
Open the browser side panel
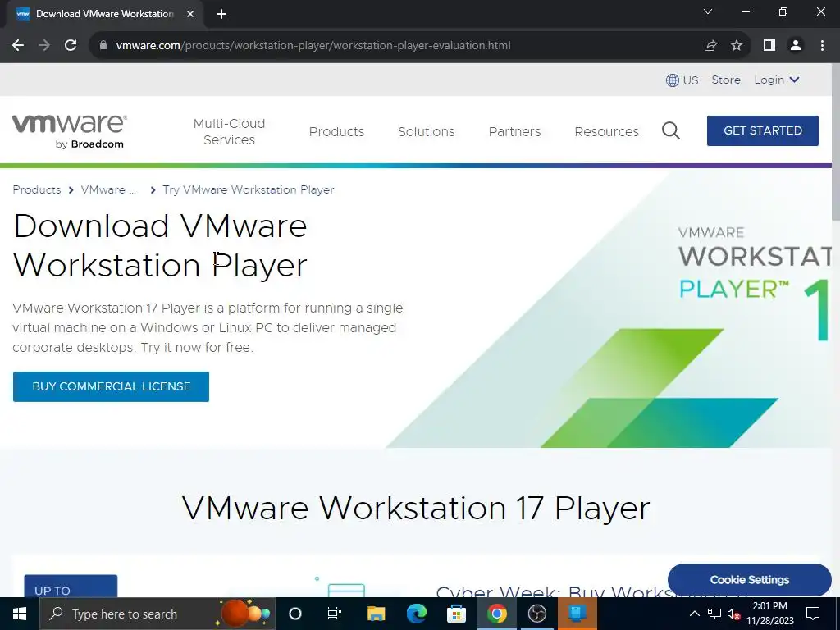coord(769,46)
